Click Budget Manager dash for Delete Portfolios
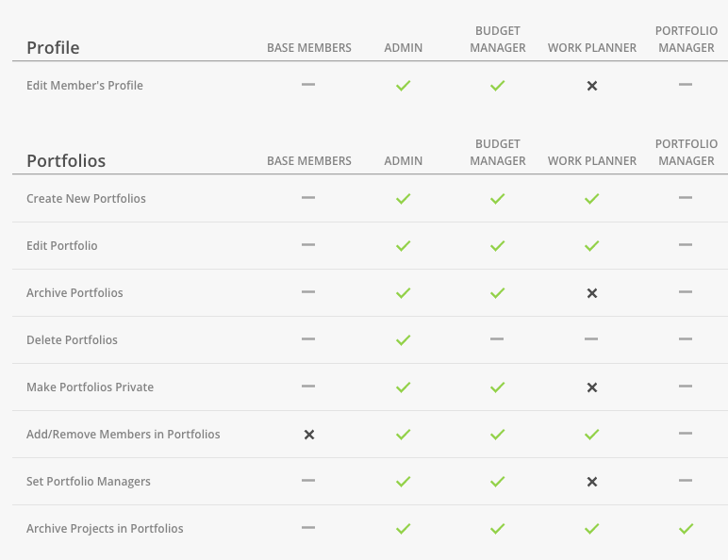The width and height of the screenshot is (728, 560). pos(497,339)
